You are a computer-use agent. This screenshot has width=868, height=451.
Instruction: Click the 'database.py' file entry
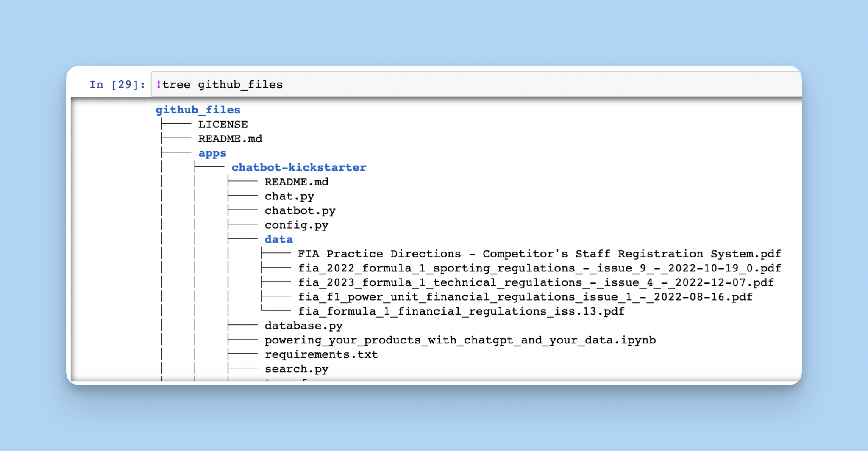coord(303,326)
